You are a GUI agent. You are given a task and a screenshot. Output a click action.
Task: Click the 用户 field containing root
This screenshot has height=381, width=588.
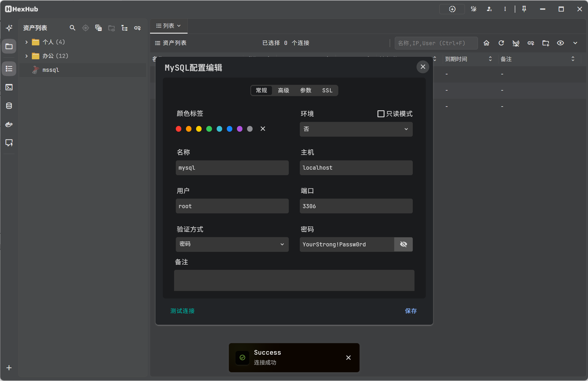coord(232,206)
